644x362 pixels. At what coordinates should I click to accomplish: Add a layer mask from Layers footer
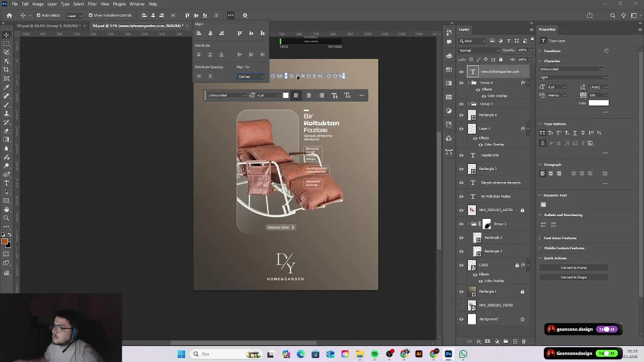coord(488,342)
